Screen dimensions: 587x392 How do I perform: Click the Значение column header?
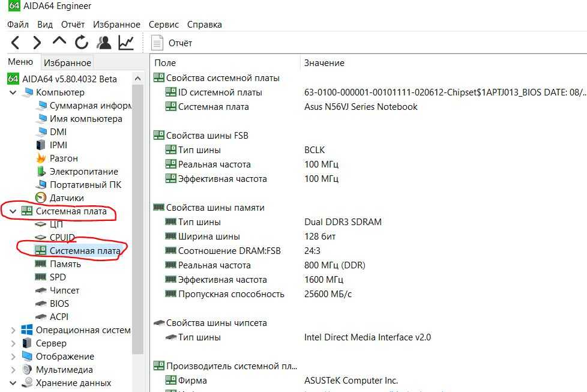(324, 63)
